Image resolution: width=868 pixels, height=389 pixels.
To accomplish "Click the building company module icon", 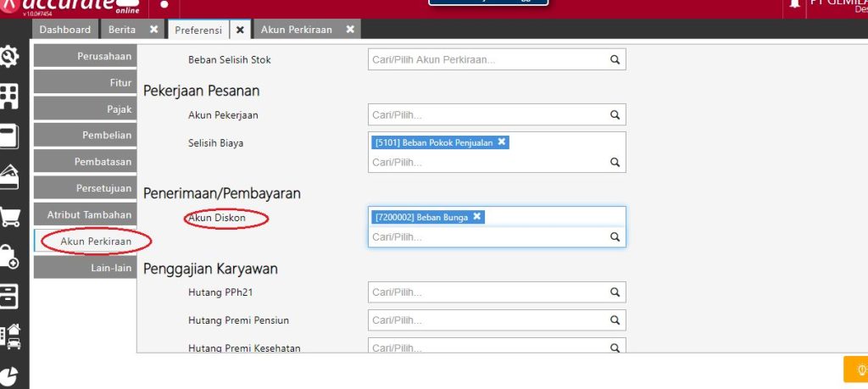I will pos(10,96).
